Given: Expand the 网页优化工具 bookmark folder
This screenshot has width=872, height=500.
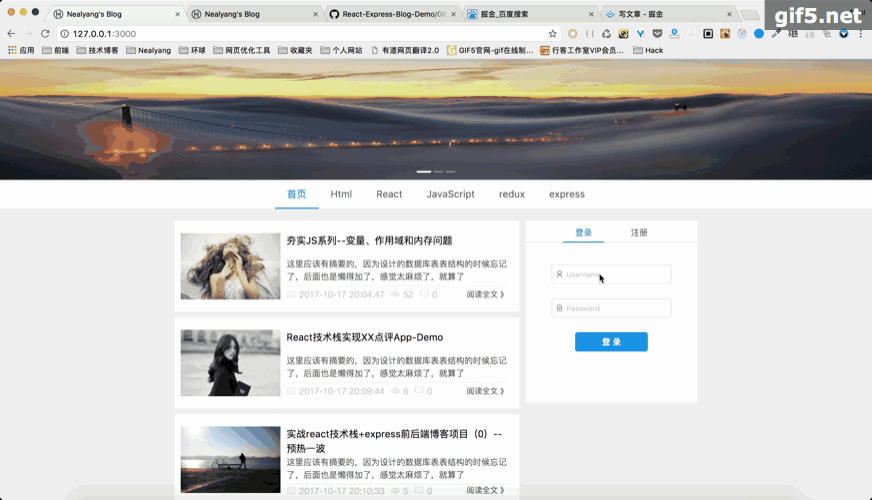Looking at the screenshot, I should click(x=241, y=50).
